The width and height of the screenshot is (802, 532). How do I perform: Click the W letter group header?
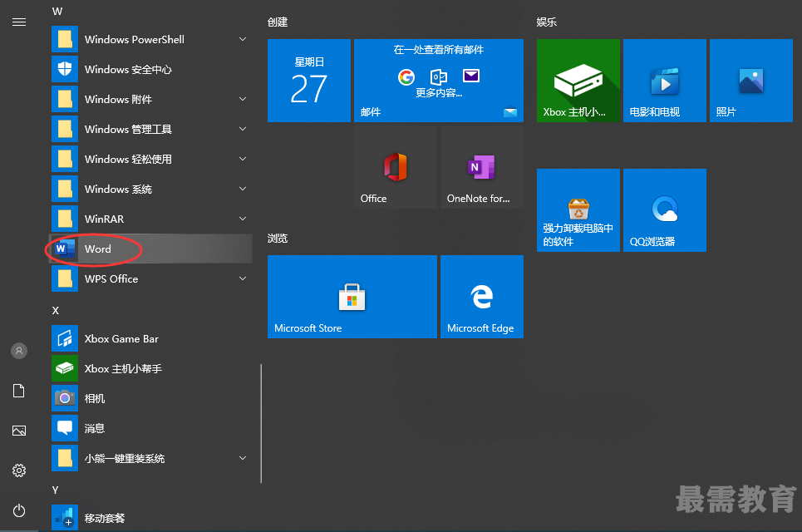point(57,12)
